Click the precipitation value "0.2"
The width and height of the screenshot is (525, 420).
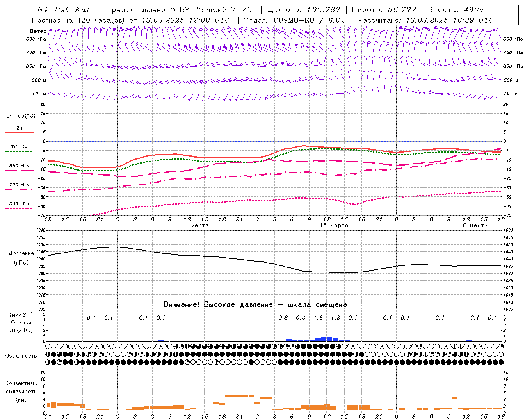tap(301, 317)
